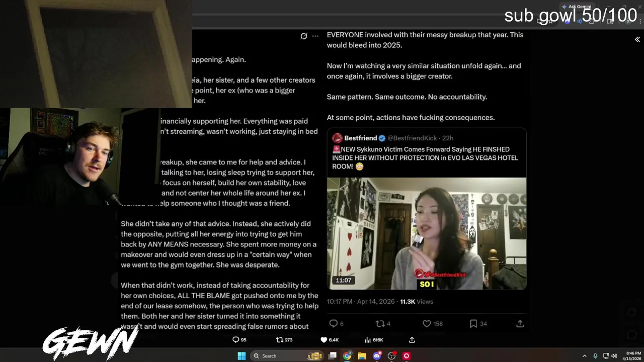Switch to Google Chrome in the taskbar
Viewport: 644px width, 362px height.
(x=347, y=356)
